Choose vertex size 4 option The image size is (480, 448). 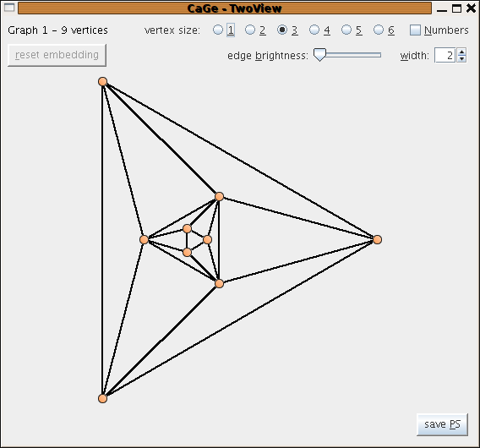(314, 30)
